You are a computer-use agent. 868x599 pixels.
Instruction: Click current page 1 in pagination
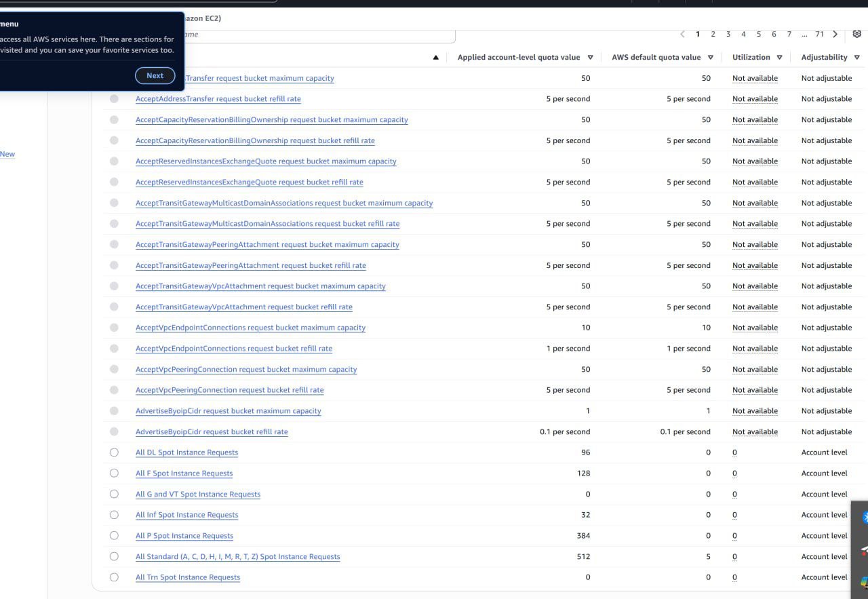pyautogui.click(x=698, y=34)
